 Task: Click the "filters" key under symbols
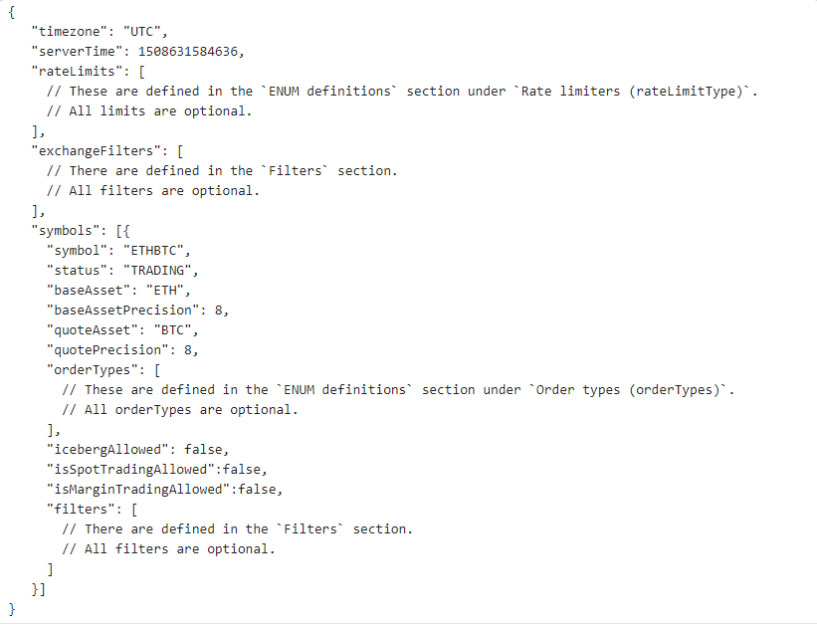81,509
